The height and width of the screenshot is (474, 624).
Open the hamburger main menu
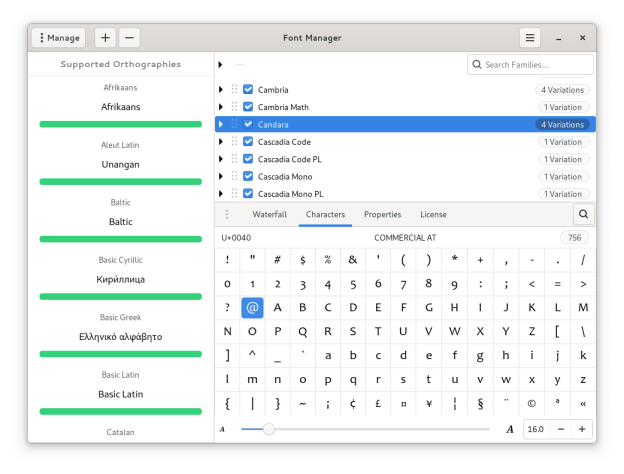(529, 38)
